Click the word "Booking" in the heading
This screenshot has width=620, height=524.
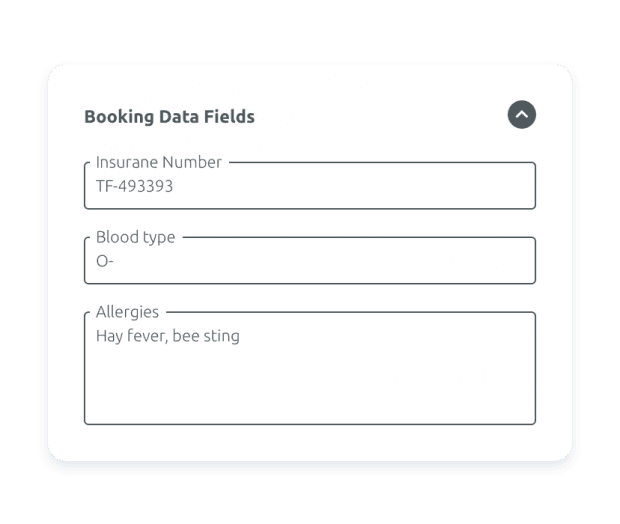(119, 116)
